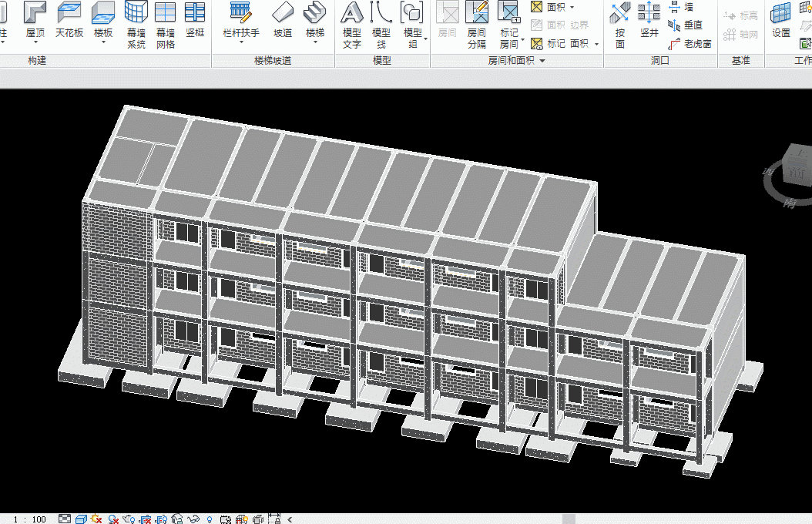Open the 面积 dropdown arrow
812x524 pixels.
tap(572, 7)
